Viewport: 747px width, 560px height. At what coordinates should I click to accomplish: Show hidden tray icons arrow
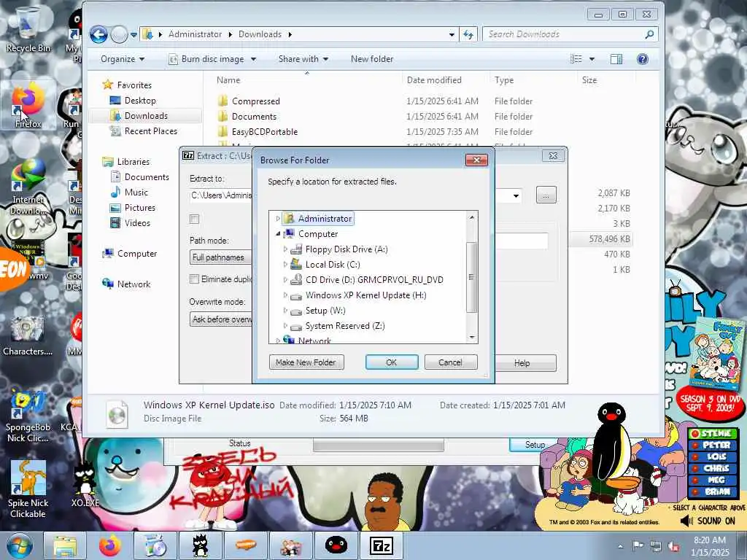click(620, 546)
